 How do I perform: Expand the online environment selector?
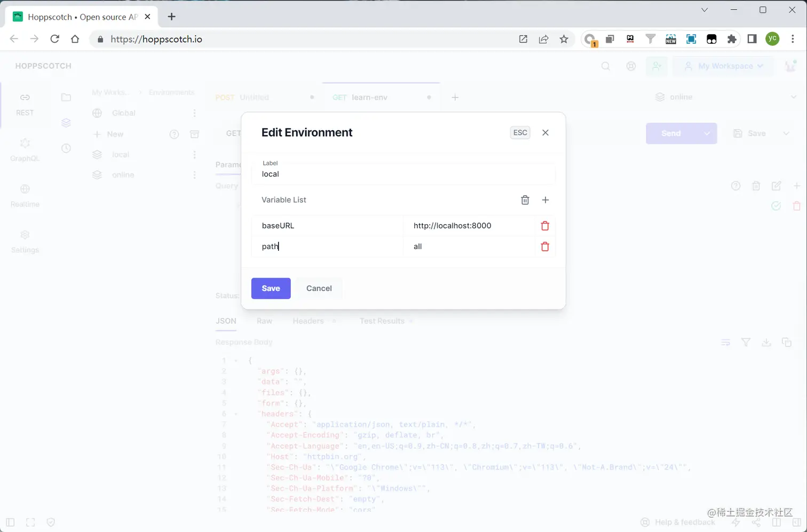click(x=726, y=97)
